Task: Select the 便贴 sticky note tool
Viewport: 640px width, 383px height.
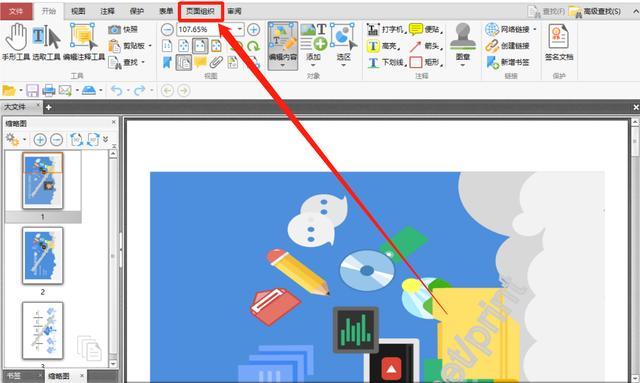Action: [x=425, y=29]
